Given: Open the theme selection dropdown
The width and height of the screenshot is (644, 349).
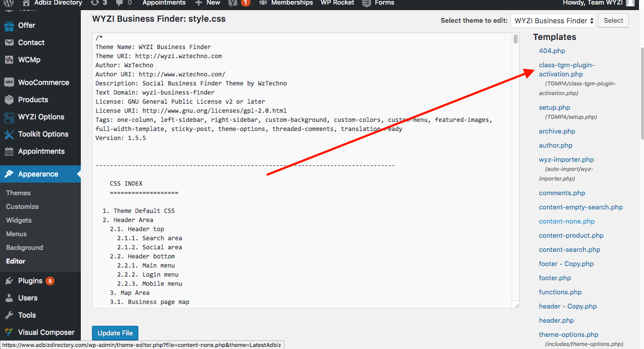Looking at the screenshot, I should 552,20.
